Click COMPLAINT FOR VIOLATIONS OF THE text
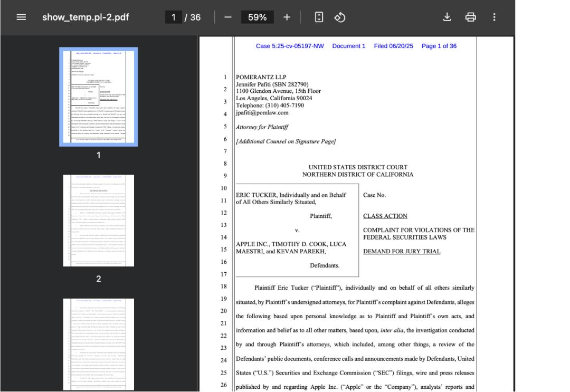570x392 pixels. tap(419, 230)
